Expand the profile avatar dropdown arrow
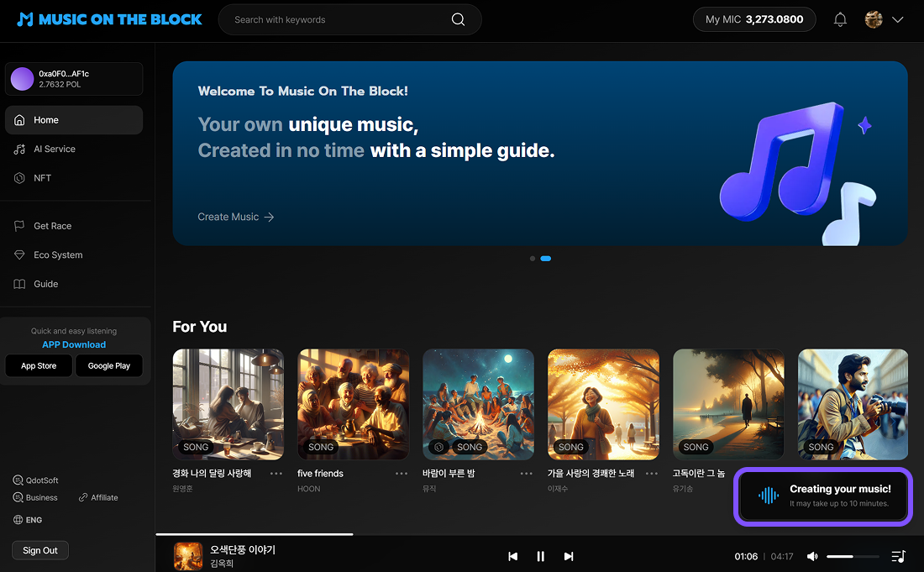The image size is (924, 572). (897, 20)
